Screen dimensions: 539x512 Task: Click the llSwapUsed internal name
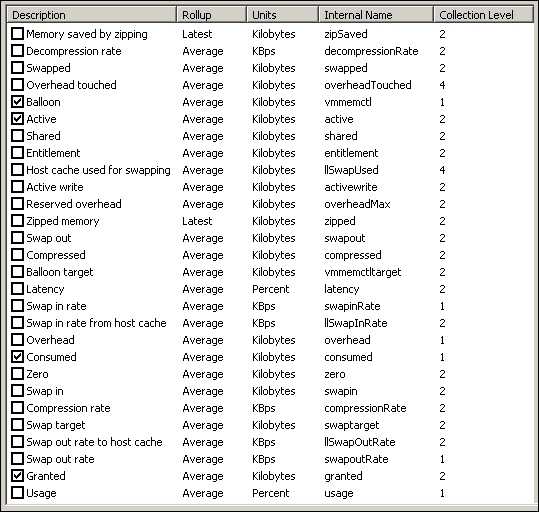point(351,170)
